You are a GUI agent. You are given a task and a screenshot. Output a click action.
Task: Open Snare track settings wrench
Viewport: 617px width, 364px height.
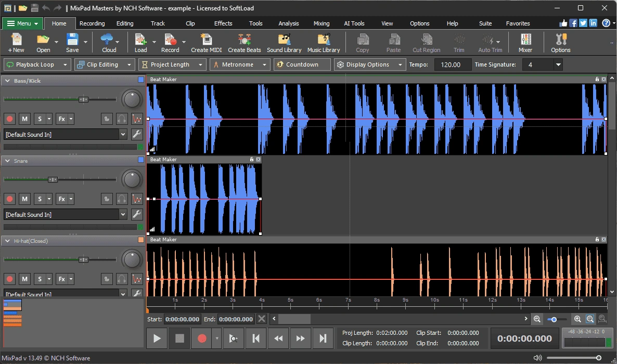coord(136,214)
